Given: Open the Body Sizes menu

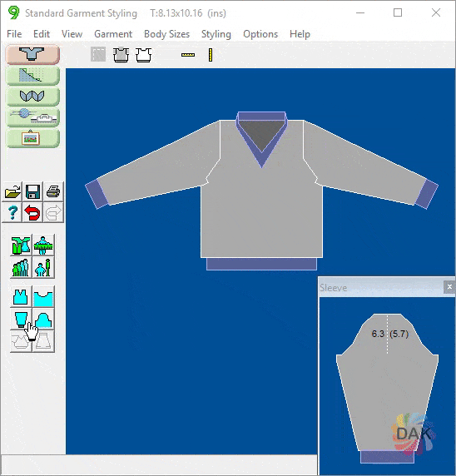Looking at the screenshot, I should 166,34.
